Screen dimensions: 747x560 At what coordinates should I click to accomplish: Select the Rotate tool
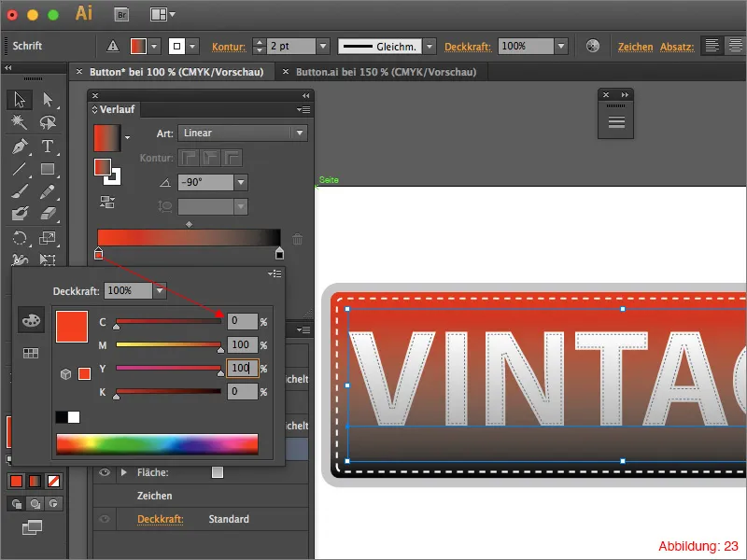(20, 237)
